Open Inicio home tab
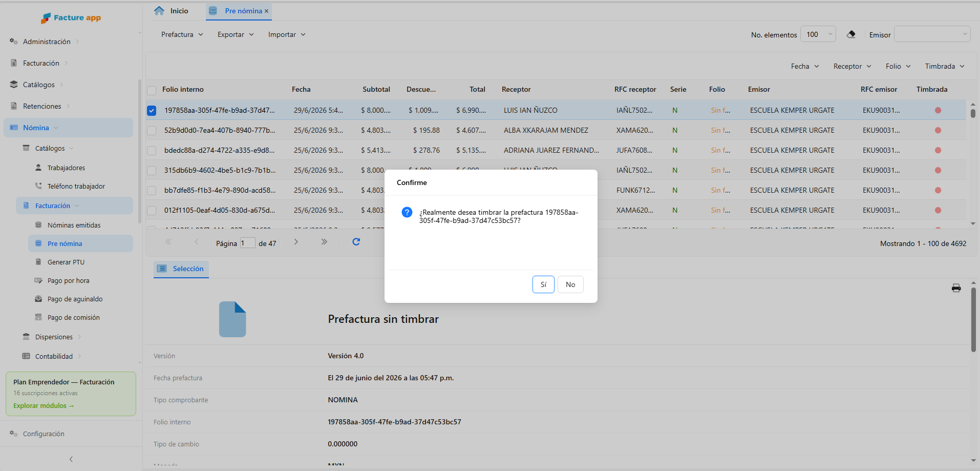This screenshot has width=980, height=471. (172, 11)
